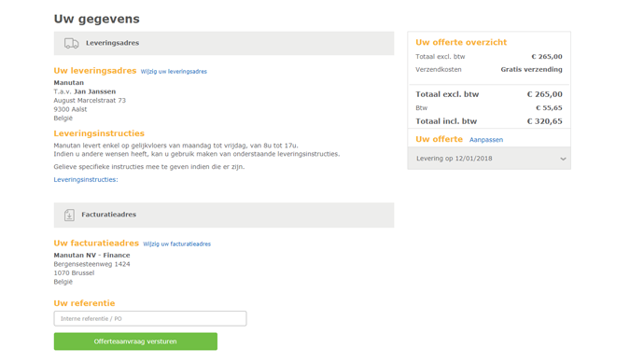Click the Gratis verzending text
644x362 pixels.
tap(531, 69)
